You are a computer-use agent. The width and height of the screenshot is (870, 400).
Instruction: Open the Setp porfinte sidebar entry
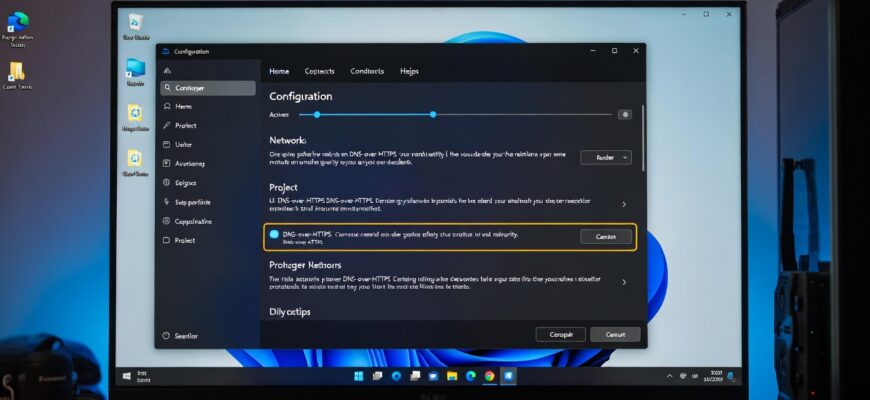[x=208, y=202]
